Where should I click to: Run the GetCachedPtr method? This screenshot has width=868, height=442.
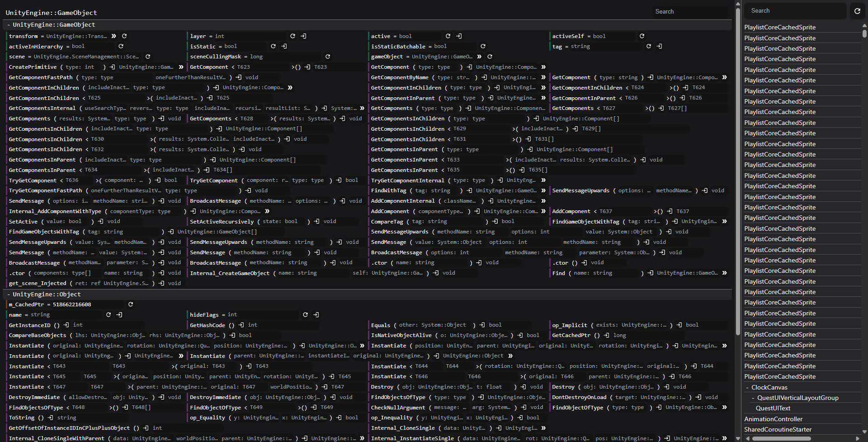tap(607, 335)
